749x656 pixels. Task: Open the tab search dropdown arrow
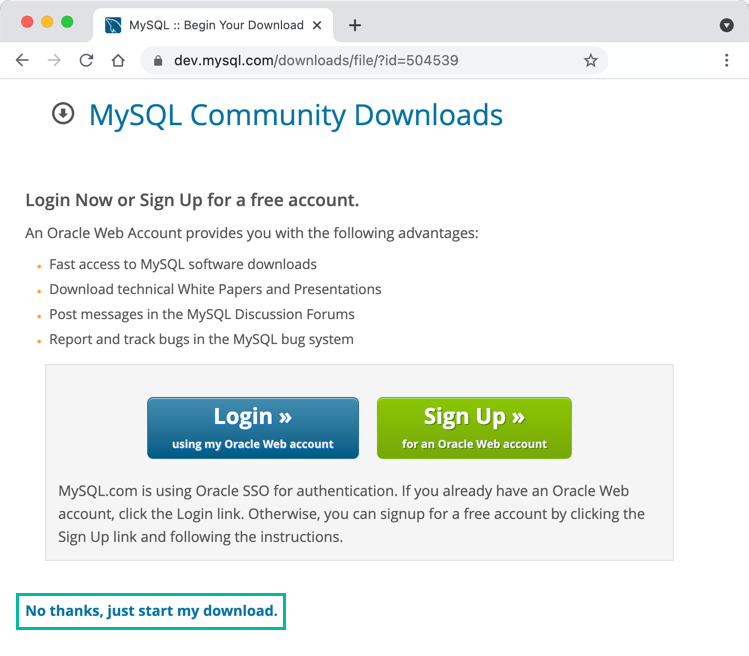click(x=726, y=25)
